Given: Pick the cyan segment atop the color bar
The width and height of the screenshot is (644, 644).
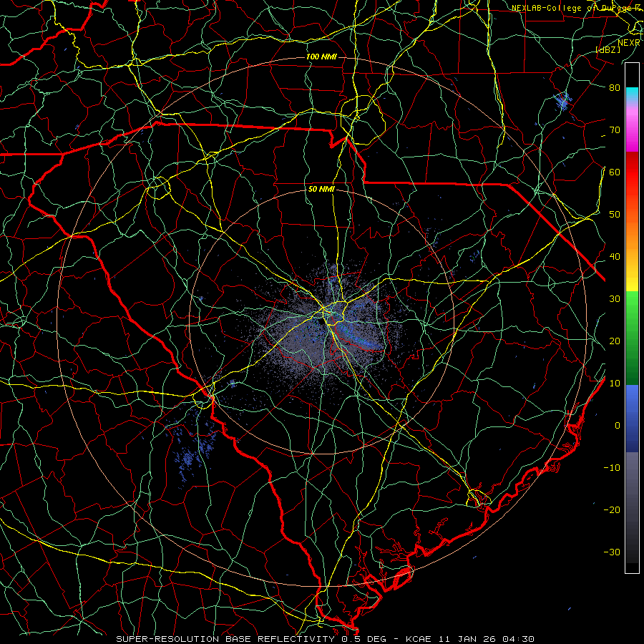Looking at the screenshot, I should [632, 95].
